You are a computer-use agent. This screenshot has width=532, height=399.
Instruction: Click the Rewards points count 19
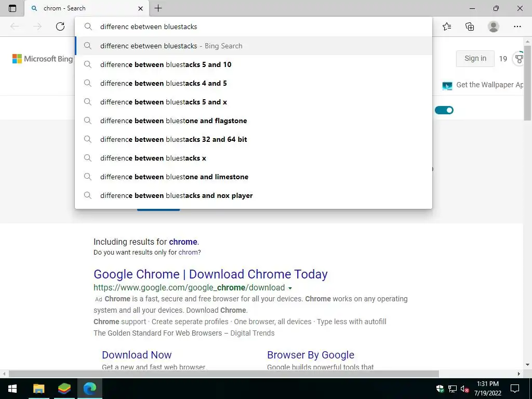tap(503, 59)
